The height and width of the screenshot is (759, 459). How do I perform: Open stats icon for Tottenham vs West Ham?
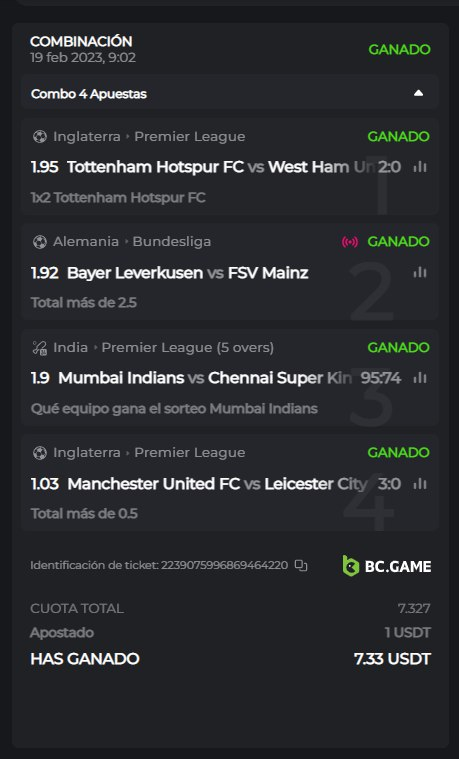pyautogui.click(x=420, y=167)
